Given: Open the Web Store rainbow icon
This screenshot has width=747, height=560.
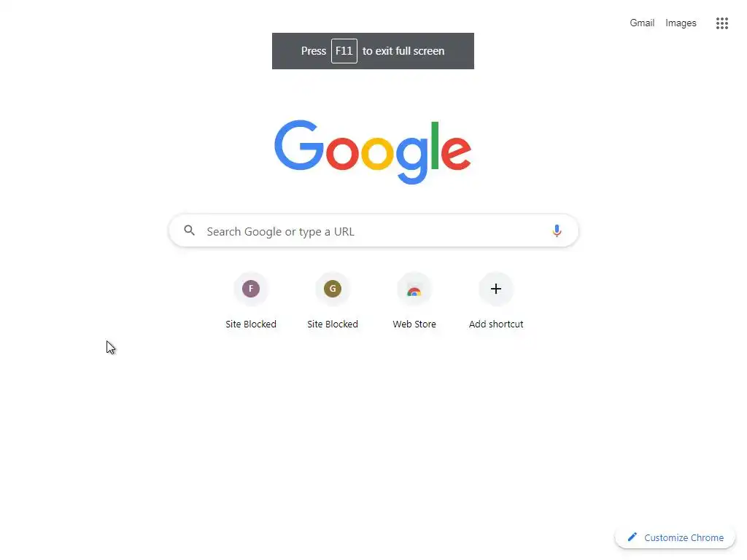Looking at the screenshot, I should (x=414, y=289).
